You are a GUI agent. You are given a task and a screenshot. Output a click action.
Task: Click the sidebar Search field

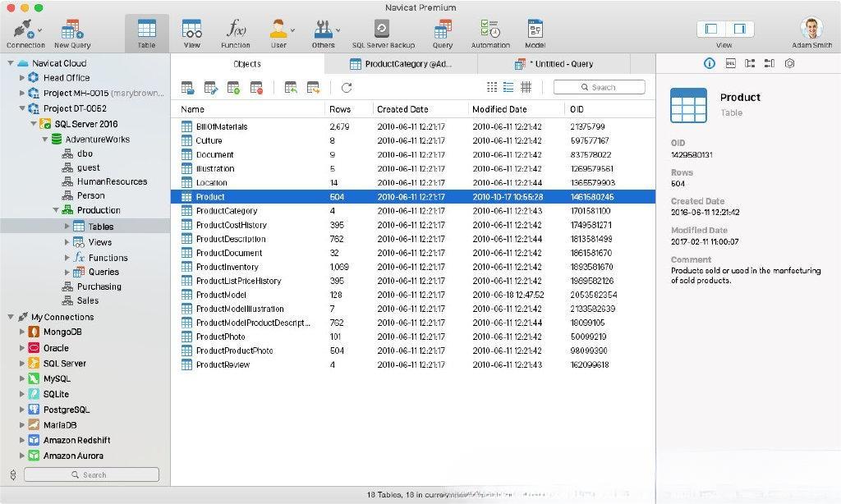(92, 474)
